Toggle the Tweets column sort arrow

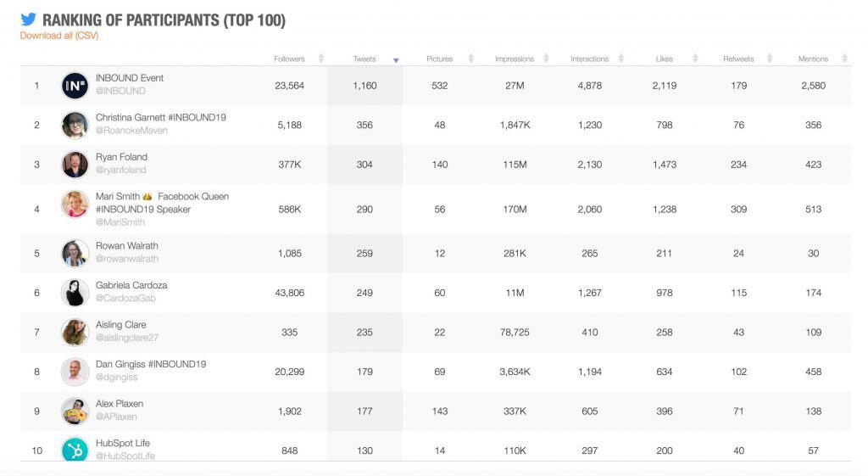tap(396, 60)
